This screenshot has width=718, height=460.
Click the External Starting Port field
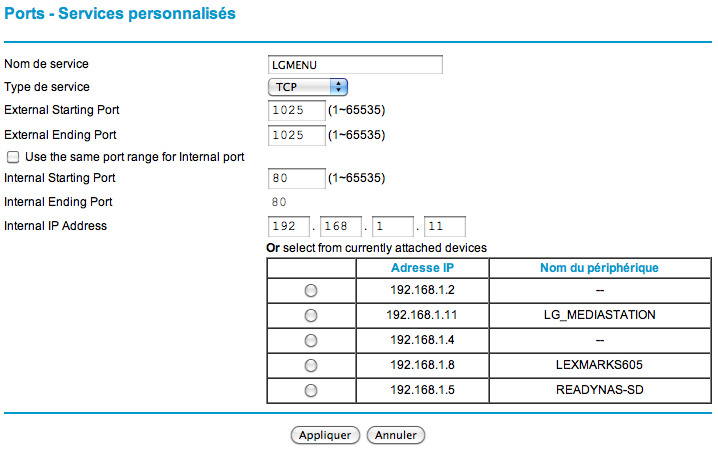point(296,110)
